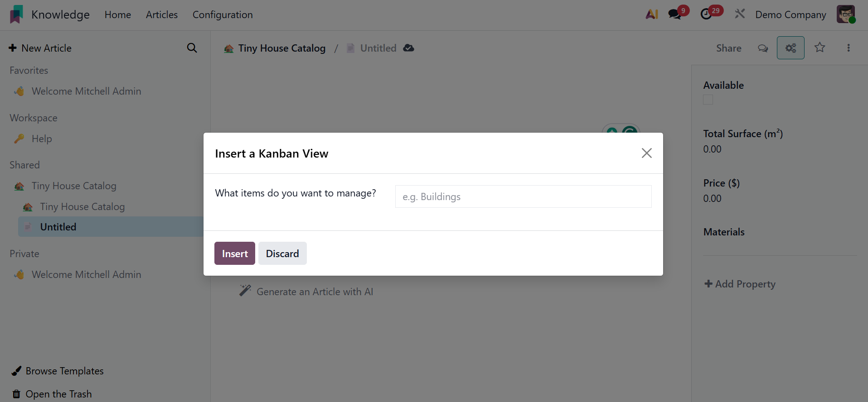Select the Help article in Workspace

42,139
